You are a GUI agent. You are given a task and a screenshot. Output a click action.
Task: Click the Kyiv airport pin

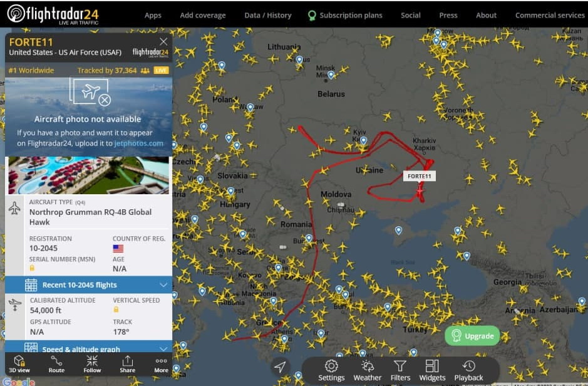[x=363, y=140]
